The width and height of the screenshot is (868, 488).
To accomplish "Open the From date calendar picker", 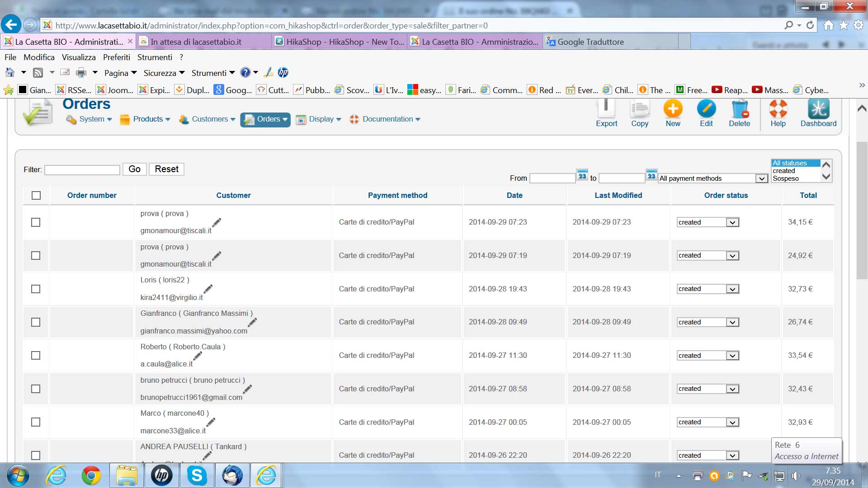I will [582, 175].
